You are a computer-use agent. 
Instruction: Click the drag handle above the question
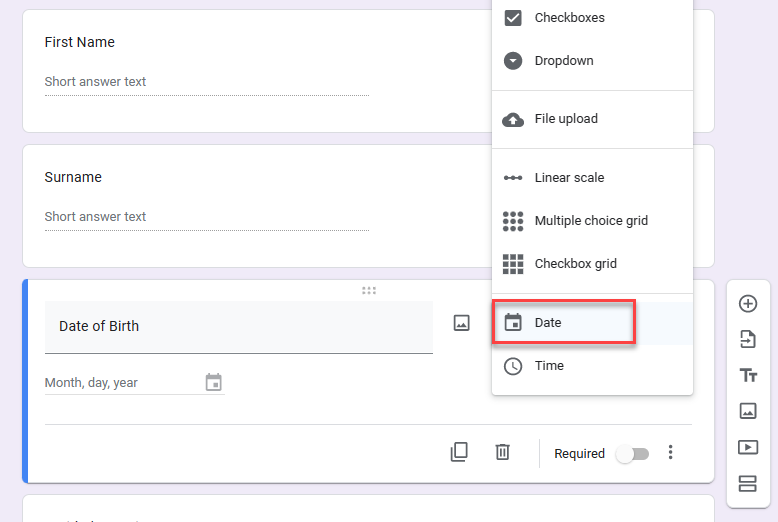point(369,291)
